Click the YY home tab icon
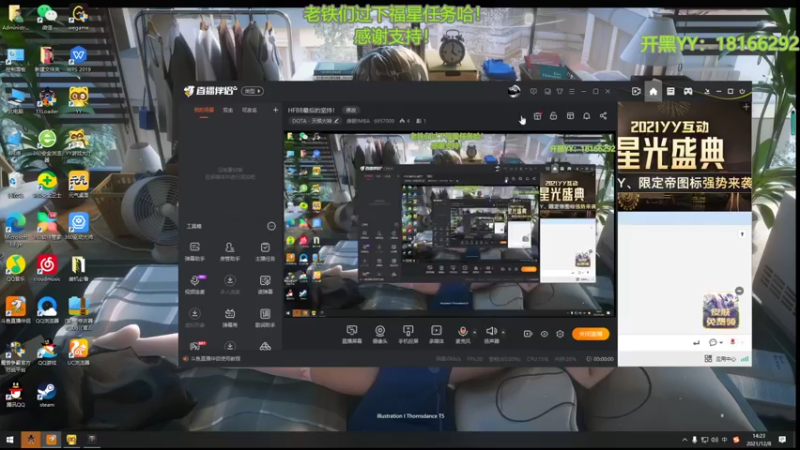Screen dimensions: 800x450 point(653,91)
